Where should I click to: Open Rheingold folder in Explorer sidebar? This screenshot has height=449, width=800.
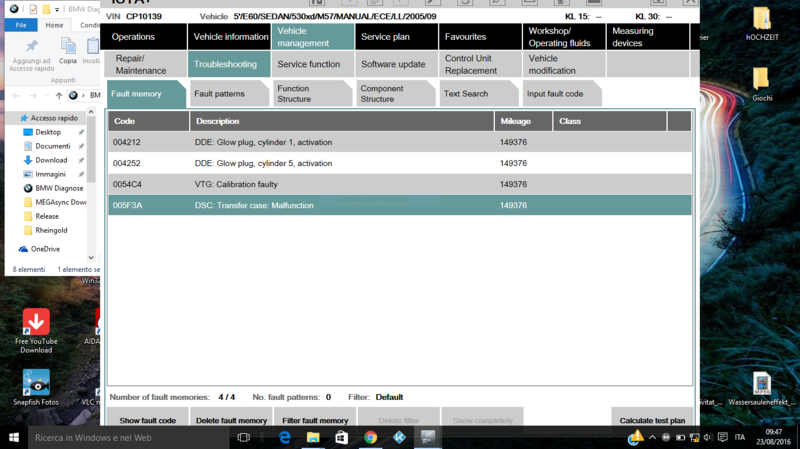(x=51, y=230)
